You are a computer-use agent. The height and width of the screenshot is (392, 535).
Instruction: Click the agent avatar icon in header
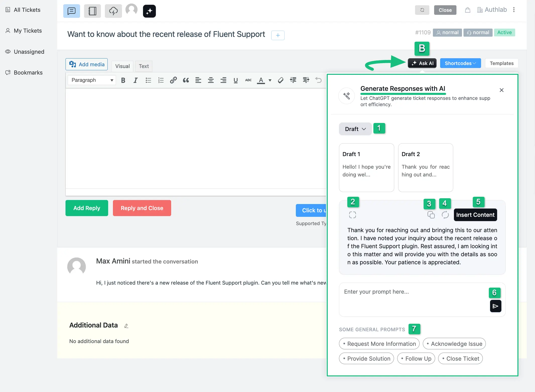(131, 10)
